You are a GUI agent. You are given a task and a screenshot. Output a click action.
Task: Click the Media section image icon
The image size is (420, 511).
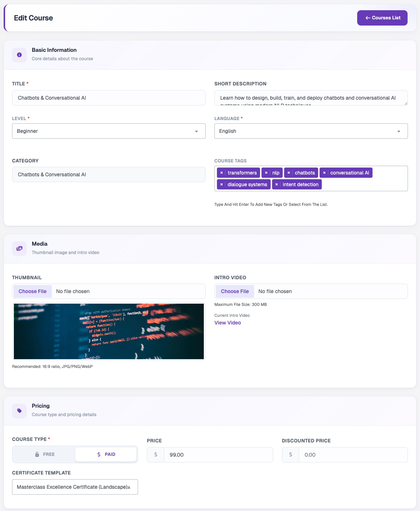pyautogui.click(x=19, y=249)
